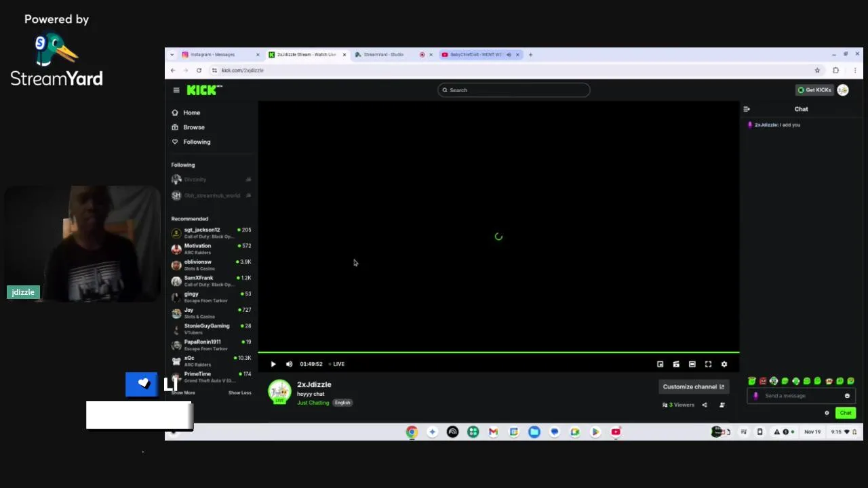
Task: Open Gmail from the shelf
Action: click(x=494, y=432)
